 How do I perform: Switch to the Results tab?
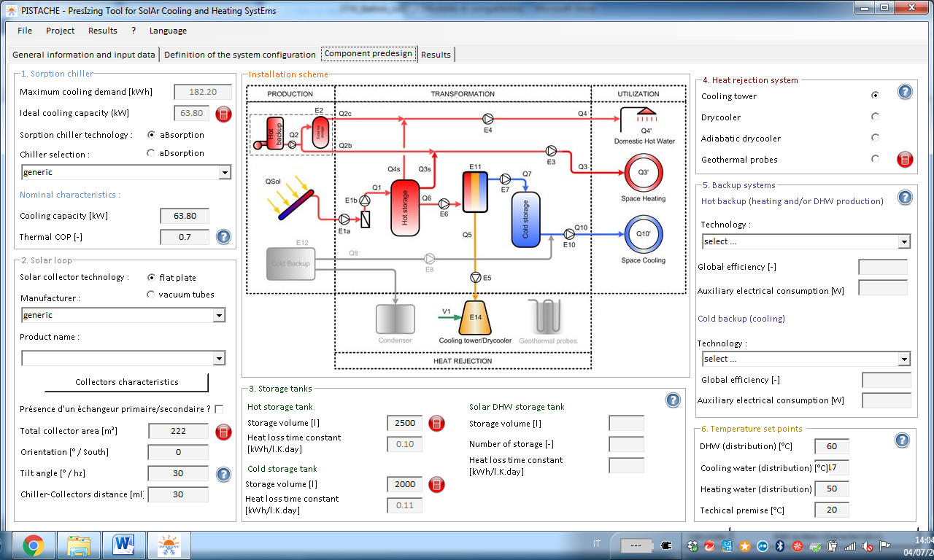[436, 55]
